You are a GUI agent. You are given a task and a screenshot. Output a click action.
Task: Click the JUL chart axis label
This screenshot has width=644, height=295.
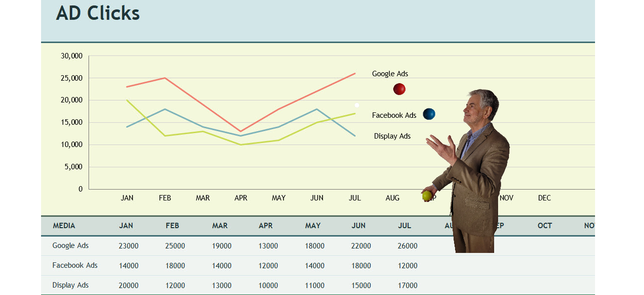355,198
